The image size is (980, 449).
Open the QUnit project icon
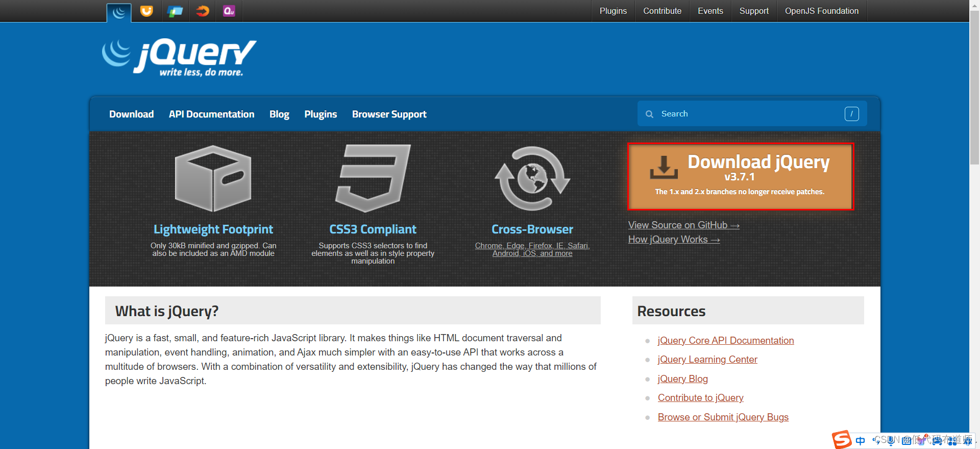[229, 11]
